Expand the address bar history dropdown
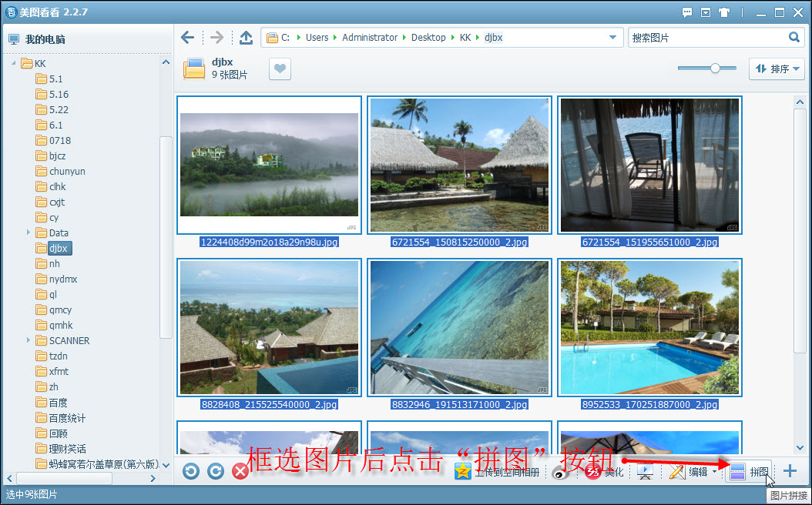The image size is (812, 505). [x=612, y=37]
